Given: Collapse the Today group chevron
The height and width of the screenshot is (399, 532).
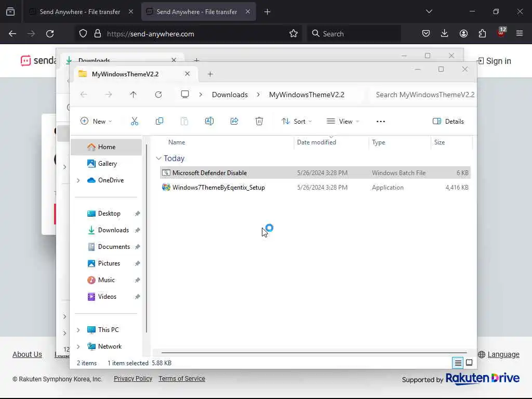Looking at the screenshot, I should pyautogui.click(x=158, y=158).
